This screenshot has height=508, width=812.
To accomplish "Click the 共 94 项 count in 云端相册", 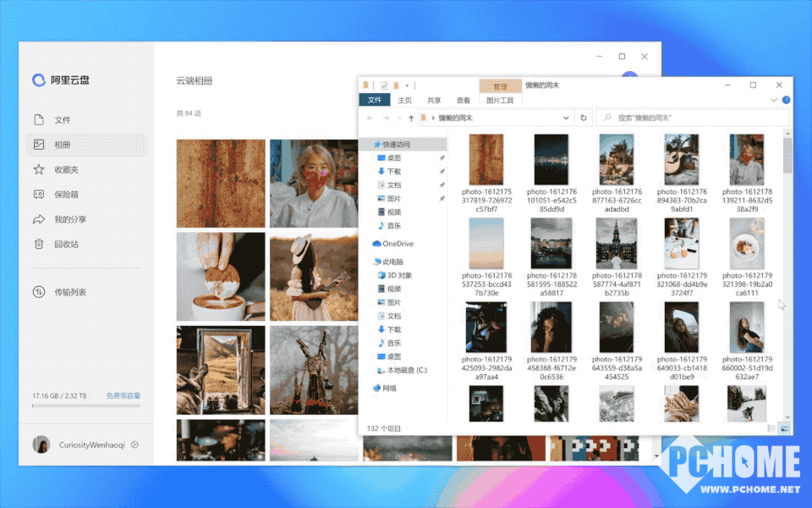I will (x=189, y=113).
